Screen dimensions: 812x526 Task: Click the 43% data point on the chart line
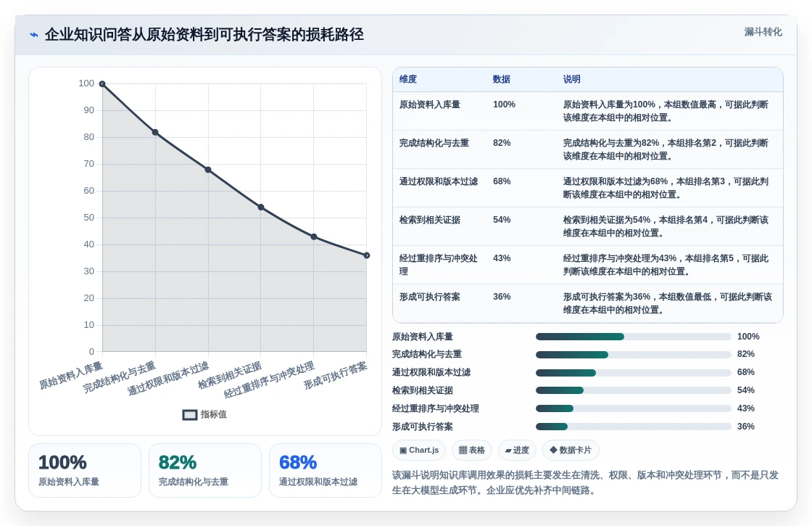tap(314, 237)
